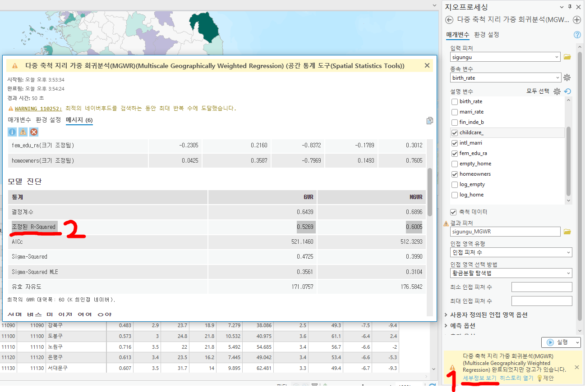Check the log_empty explanatory variable
This screenshot has width=585, height=392.
click(x=454, y=184)
